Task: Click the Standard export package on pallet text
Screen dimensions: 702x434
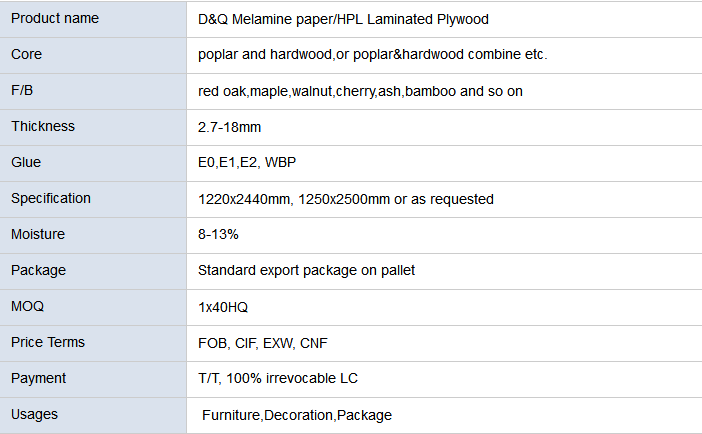Action: [307, 270]
